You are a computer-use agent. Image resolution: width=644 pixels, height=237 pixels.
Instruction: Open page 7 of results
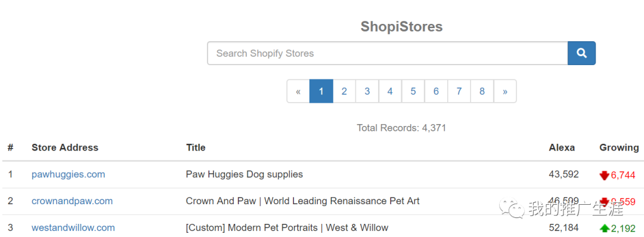pos(459,91)
